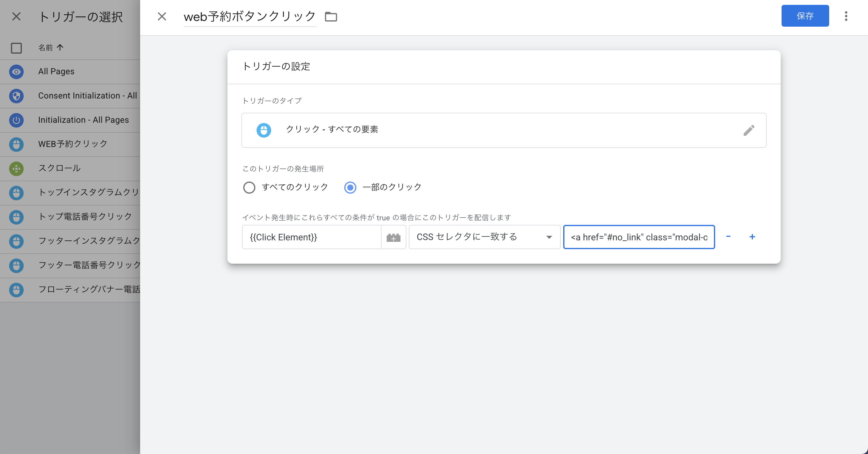Click the CSS selector value input field
This screenshot has height=454, width=868.
click(638, 237)
